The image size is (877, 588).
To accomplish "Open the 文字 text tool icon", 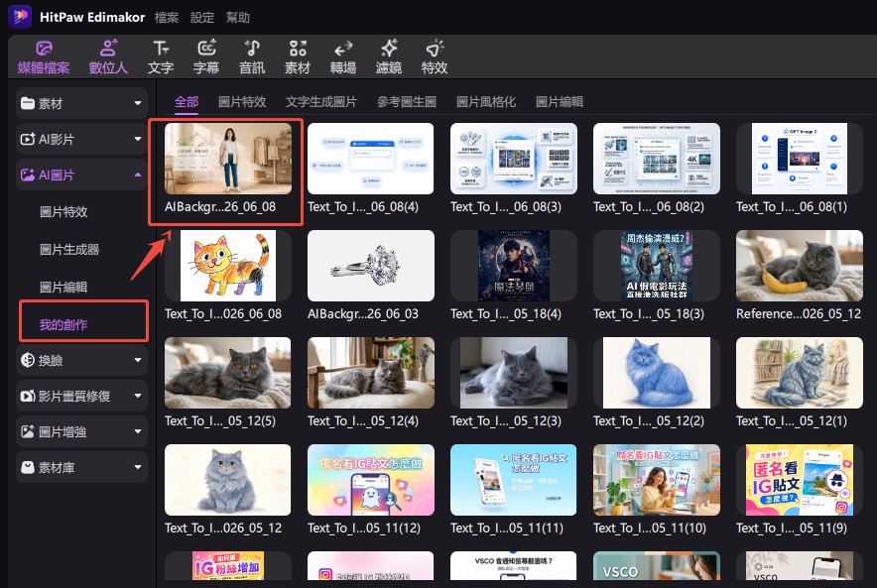I will coord(161,48).
